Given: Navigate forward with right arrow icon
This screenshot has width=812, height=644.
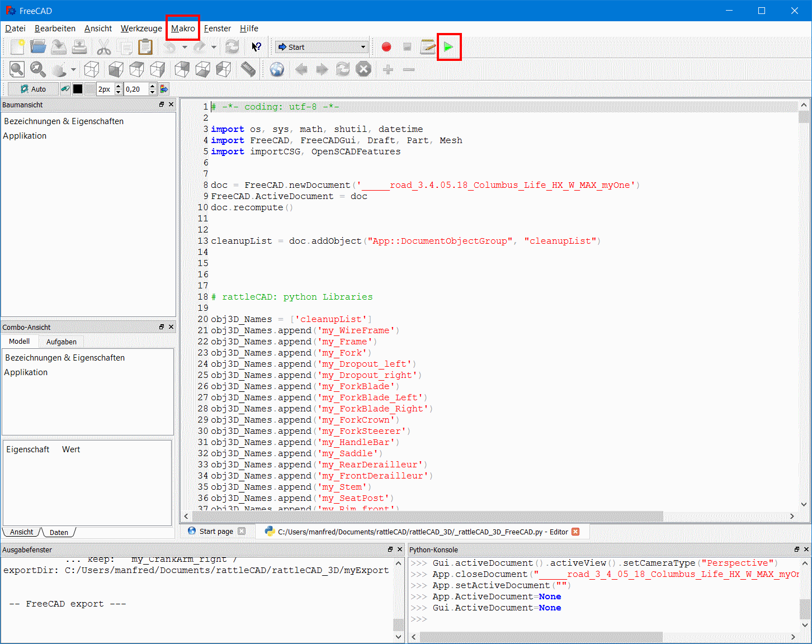Looking at the screenshot, I should (322, 69).
